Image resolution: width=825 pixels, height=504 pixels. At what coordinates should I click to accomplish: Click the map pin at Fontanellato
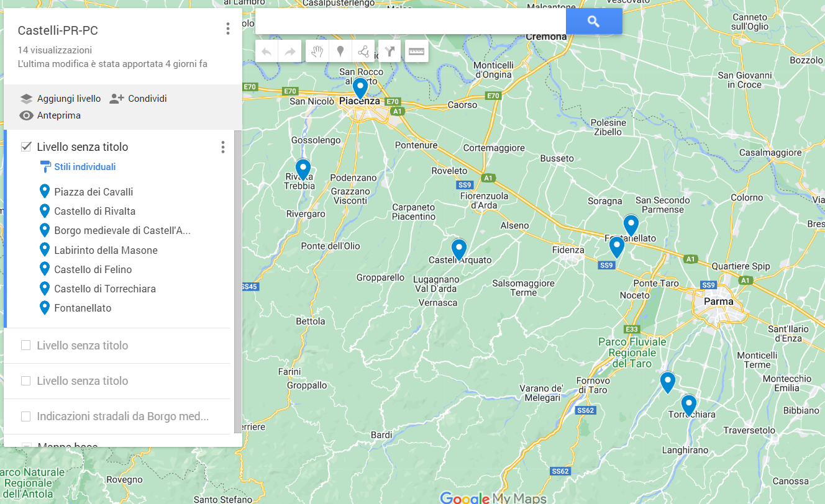[x=631, y=225]
